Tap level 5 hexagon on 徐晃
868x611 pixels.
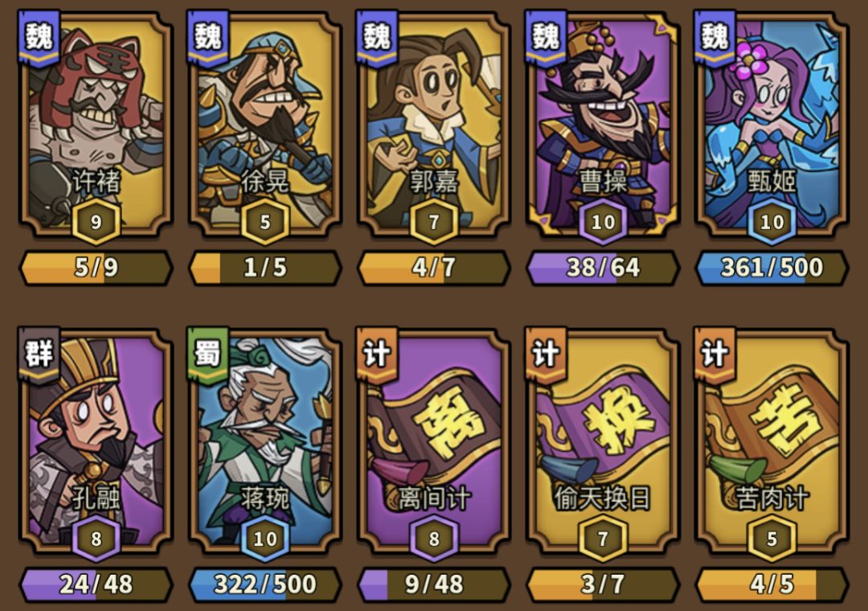pyautogui.click(x=264, y=222)
